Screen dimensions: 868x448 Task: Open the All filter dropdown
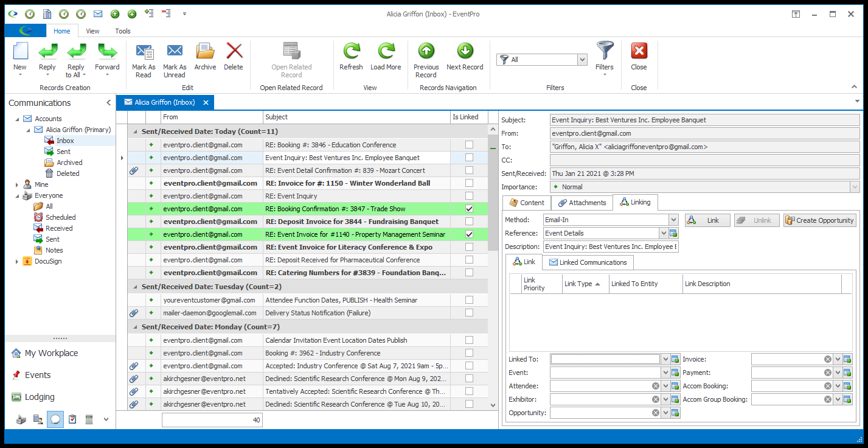point(582,60)
